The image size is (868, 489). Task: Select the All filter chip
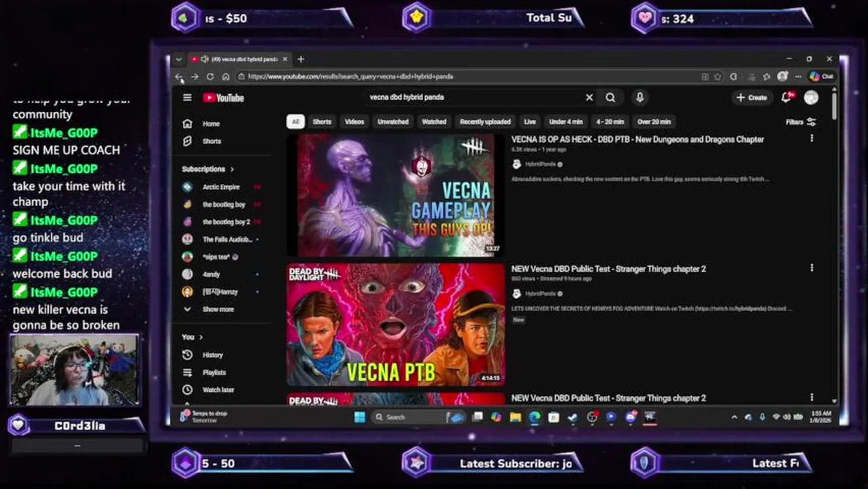point(295,122)
